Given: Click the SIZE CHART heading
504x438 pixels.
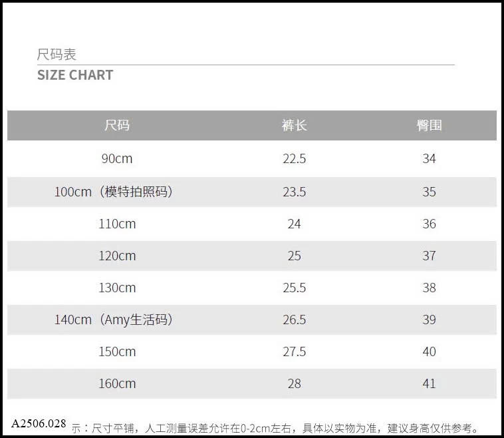Looking at the screenshot, I should (75, 75).
